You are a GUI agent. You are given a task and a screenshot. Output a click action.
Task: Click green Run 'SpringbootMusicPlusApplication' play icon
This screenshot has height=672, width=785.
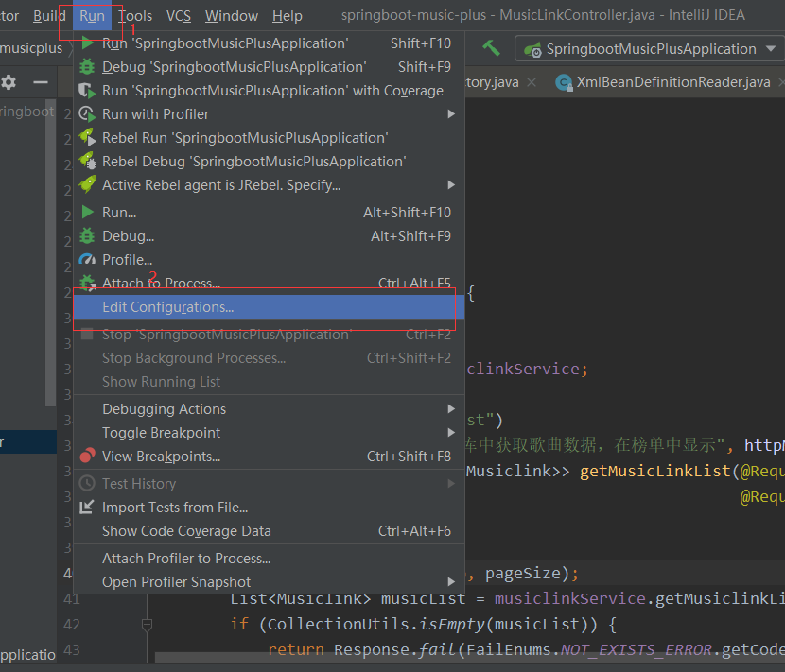tap(88, 43)
